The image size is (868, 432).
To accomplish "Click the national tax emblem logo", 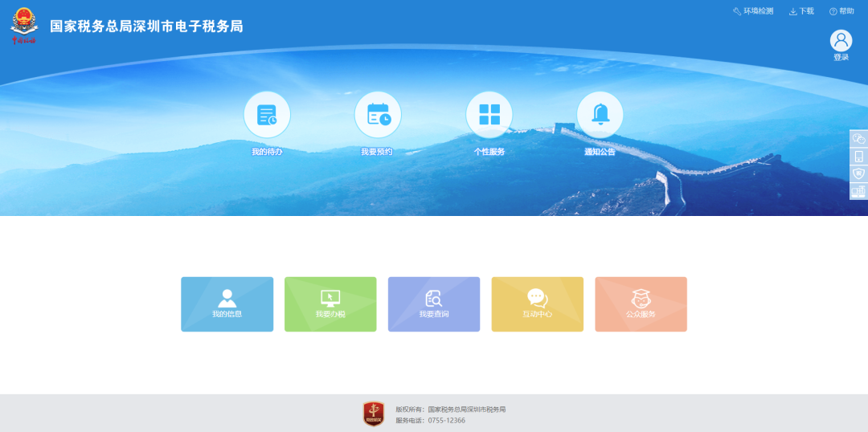I will click(24, 26).
